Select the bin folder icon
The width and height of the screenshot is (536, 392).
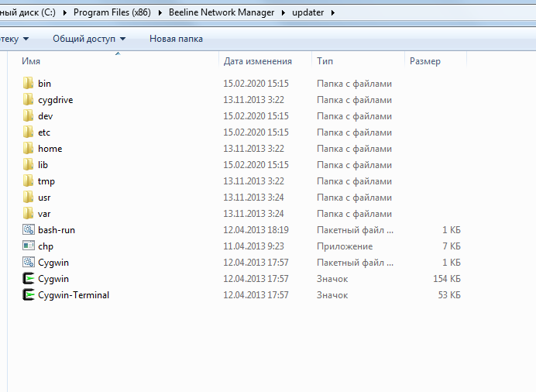coord(28,83)
